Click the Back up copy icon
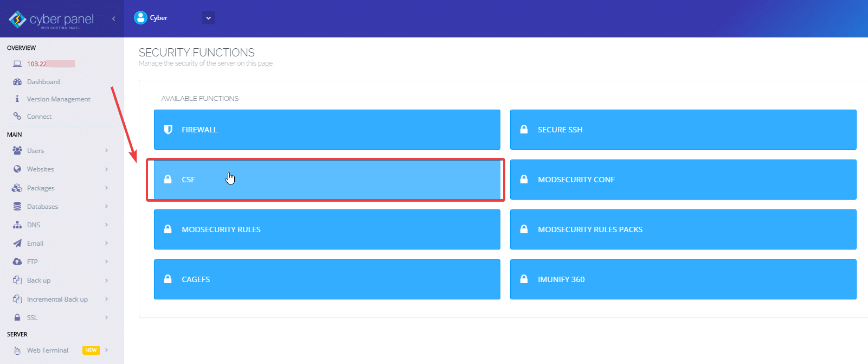The height and width of the screenshot is (364, 868). (x=17, y=280)
